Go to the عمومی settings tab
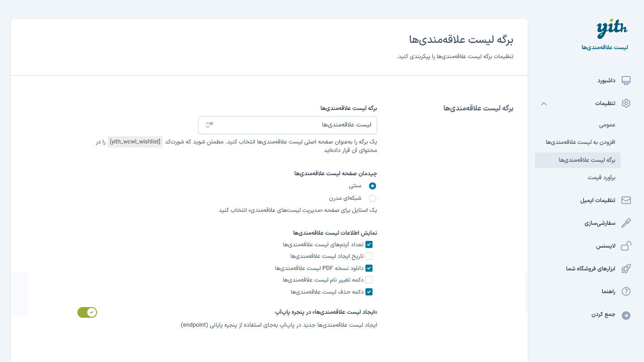The width and height of the screenshot is (644, 362). [x=608, y=125]
